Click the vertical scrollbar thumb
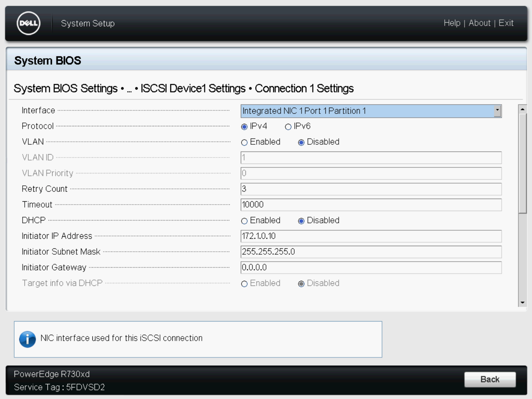Image resolution: width=532 pixels, height=399 pixels. point(523,163)
